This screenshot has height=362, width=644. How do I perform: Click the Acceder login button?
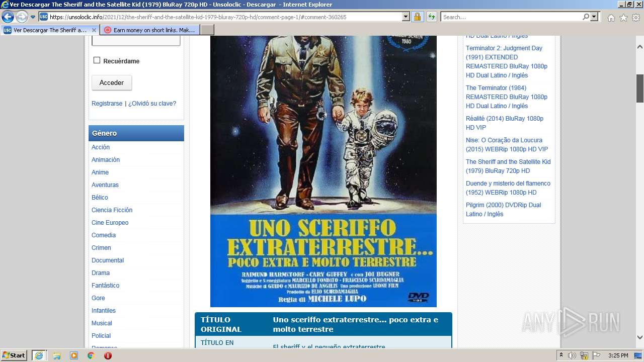[x=112, y=82]
